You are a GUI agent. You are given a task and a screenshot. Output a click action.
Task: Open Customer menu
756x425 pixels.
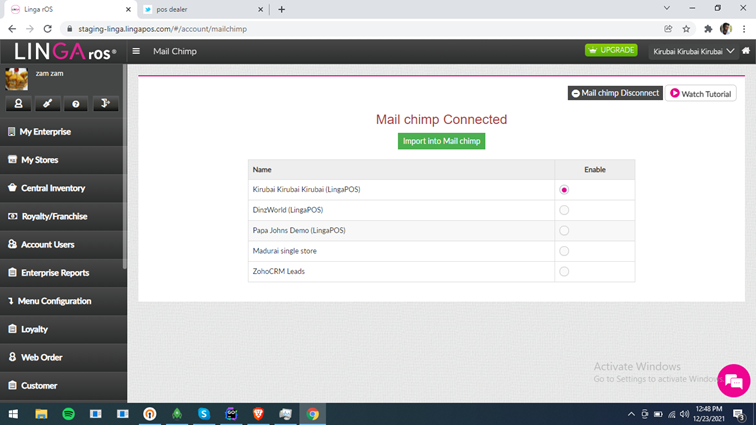(x=63, y=385)
